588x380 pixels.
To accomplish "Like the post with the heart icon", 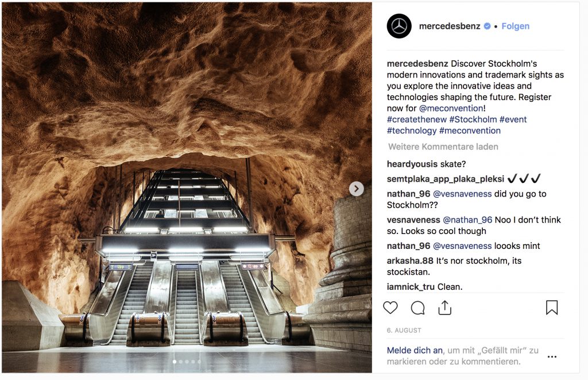I will coord(390,308).
